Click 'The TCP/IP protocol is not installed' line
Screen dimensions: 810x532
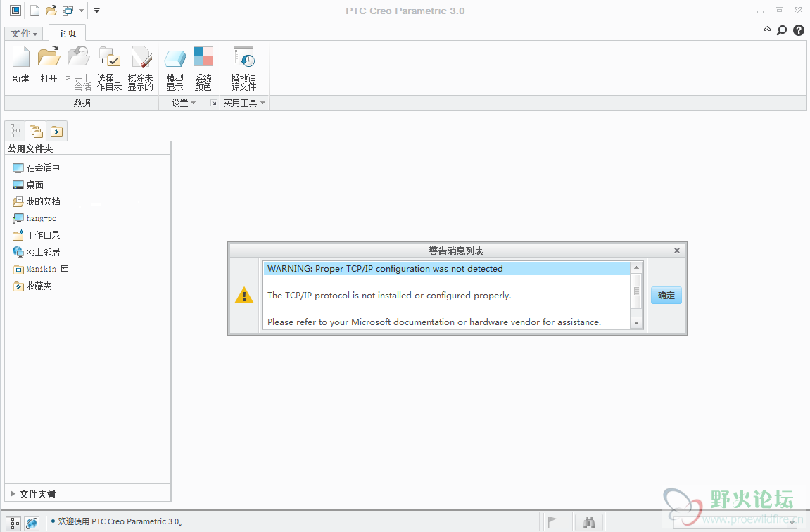pos(389,296)
